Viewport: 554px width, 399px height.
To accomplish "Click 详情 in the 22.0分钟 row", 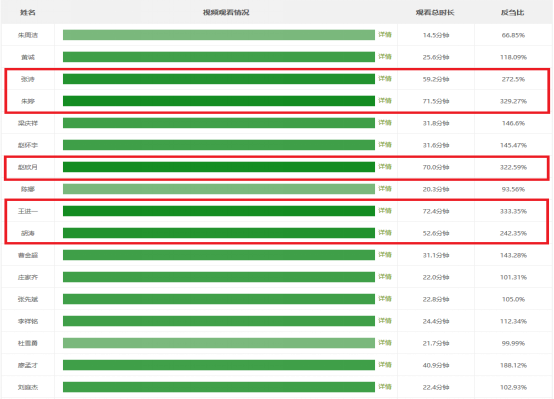I will point(385,277).
